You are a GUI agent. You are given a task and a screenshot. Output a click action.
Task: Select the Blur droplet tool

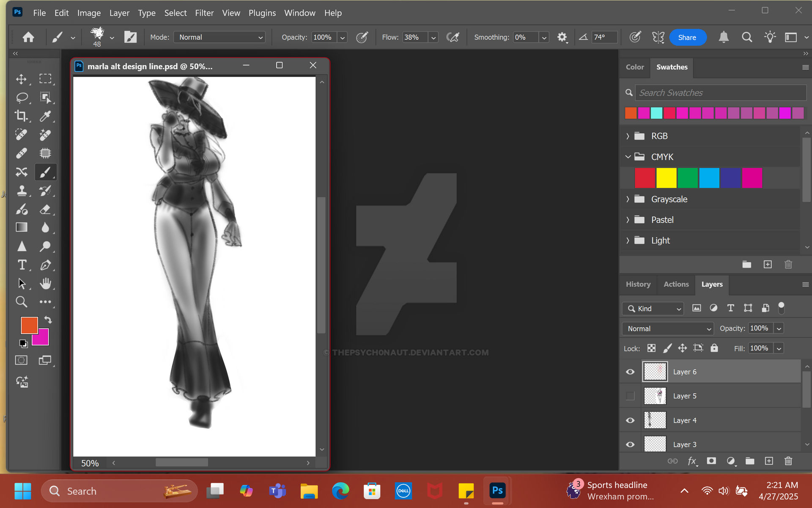(x=45, y=227)
